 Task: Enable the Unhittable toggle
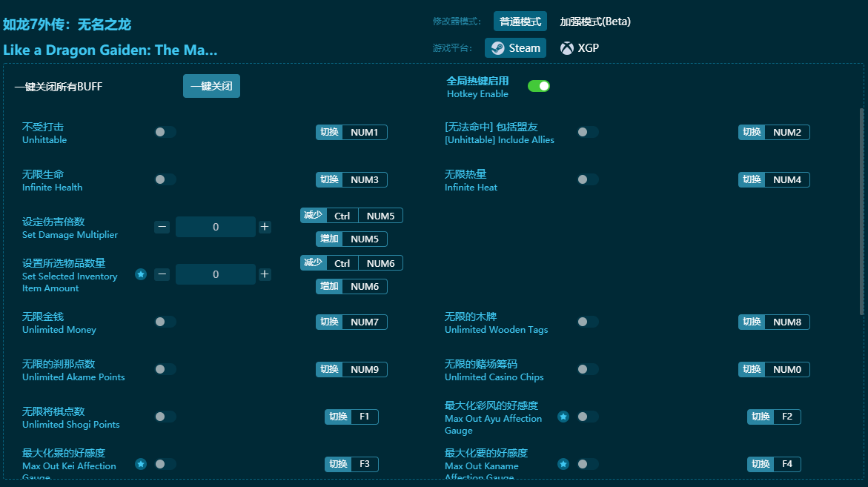[165, 132]
